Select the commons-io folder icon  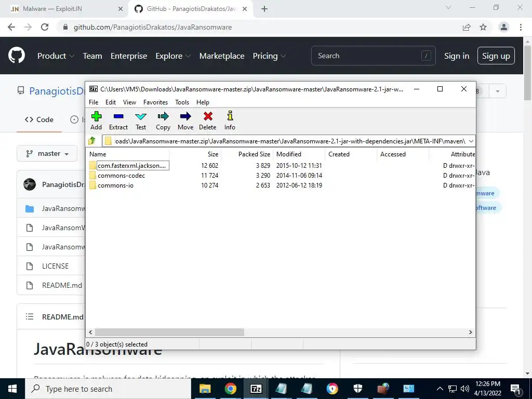(x=92, y=185)
